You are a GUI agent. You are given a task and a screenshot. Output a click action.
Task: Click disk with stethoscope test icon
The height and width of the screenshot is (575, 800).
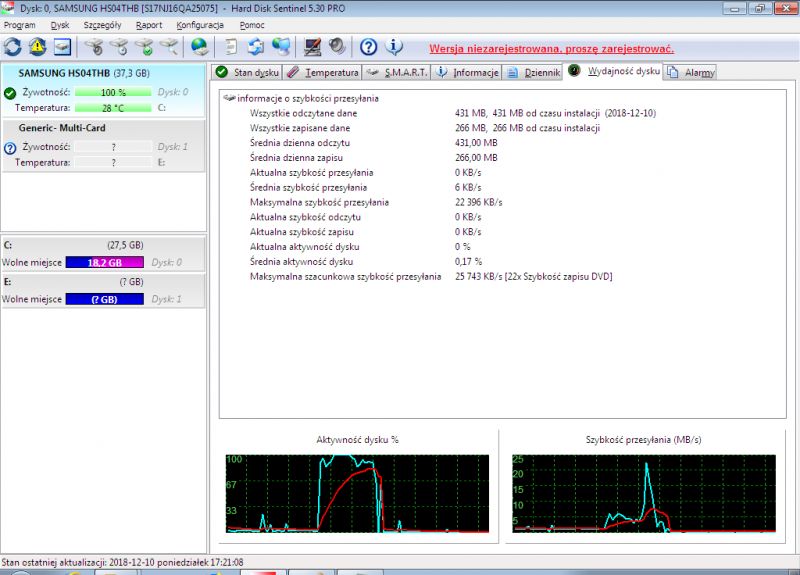coord(94,47)
